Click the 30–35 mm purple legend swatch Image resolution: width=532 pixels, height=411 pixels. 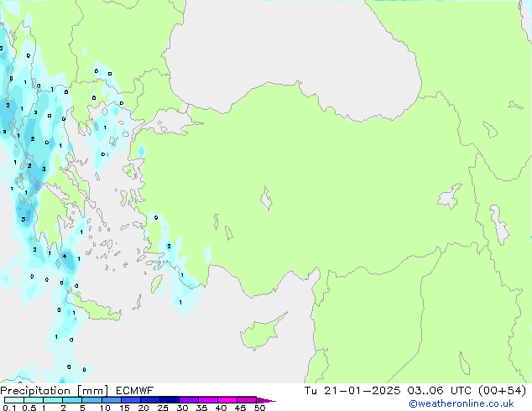pos(188,400)
